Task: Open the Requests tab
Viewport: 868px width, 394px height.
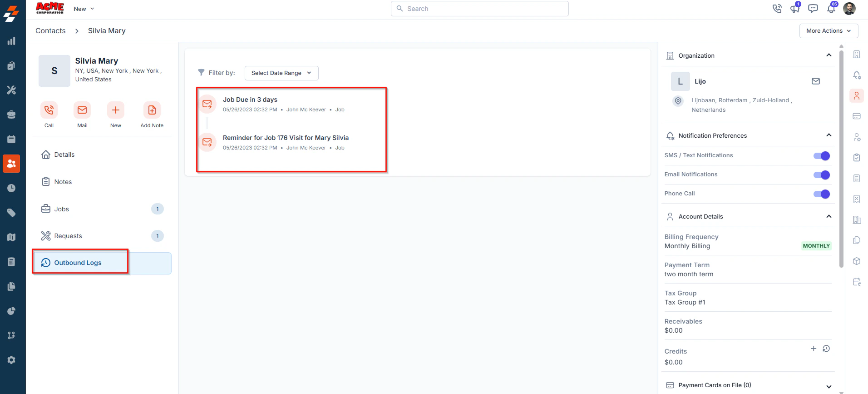Action: (x=102, y=236)
